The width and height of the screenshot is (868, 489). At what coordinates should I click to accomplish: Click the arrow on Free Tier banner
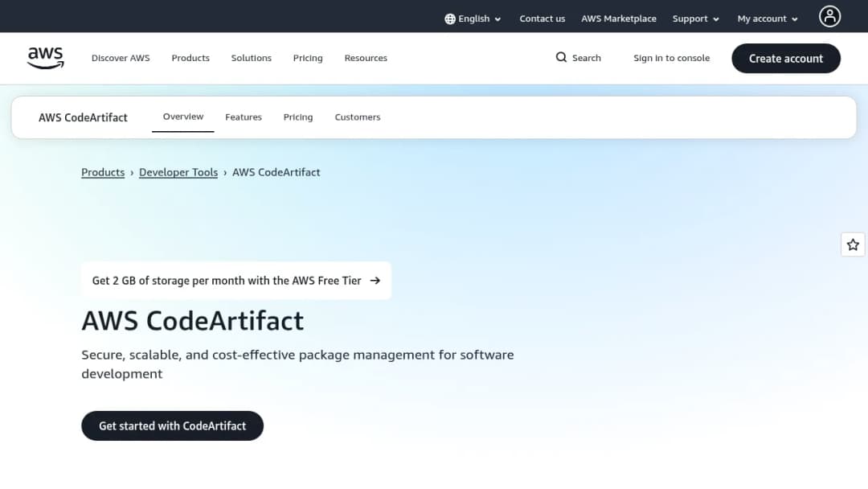(375, 281)
